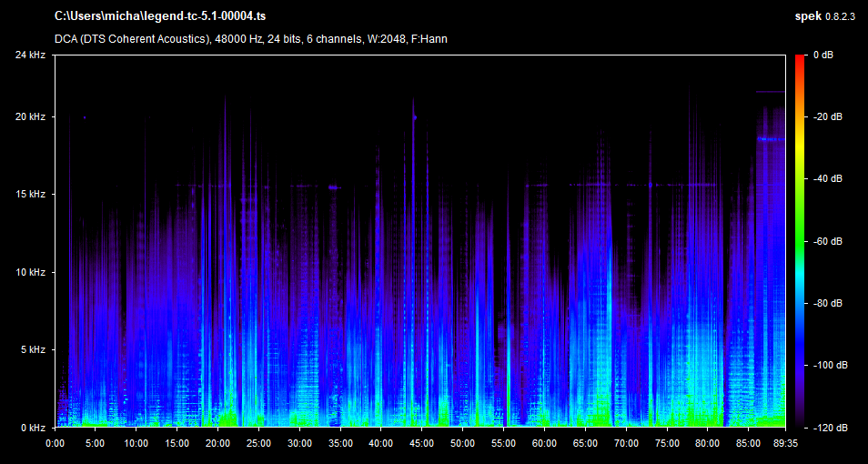
Task: Click the -60 dB scale label
Action: click(827, 241)
